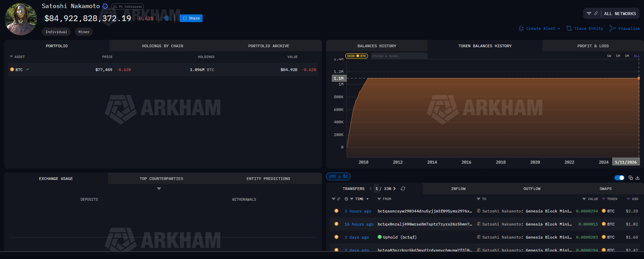Switch to Exchange Usage tab
This screenshot has height=259, width=644.
(x=56, y=179)
